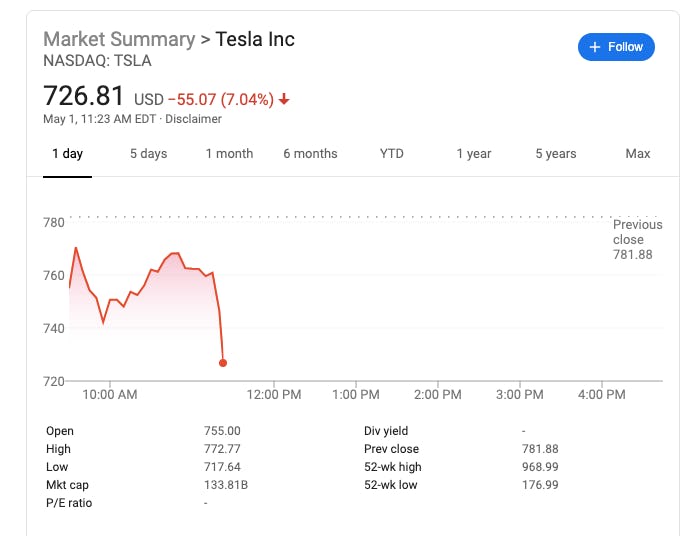
Task: Click the Mkt cap value 133.81B
Action: (225, 485)
